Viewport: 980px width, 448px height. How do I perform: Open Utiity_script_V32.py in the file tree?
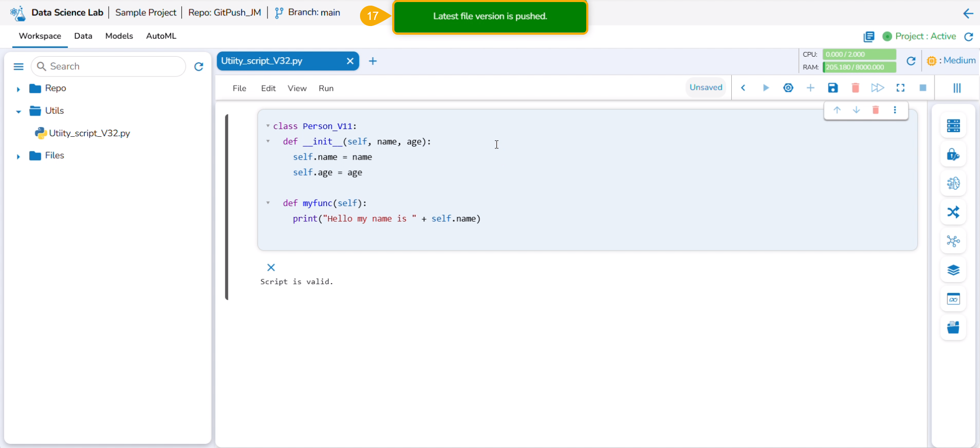(x=89, y=133)
